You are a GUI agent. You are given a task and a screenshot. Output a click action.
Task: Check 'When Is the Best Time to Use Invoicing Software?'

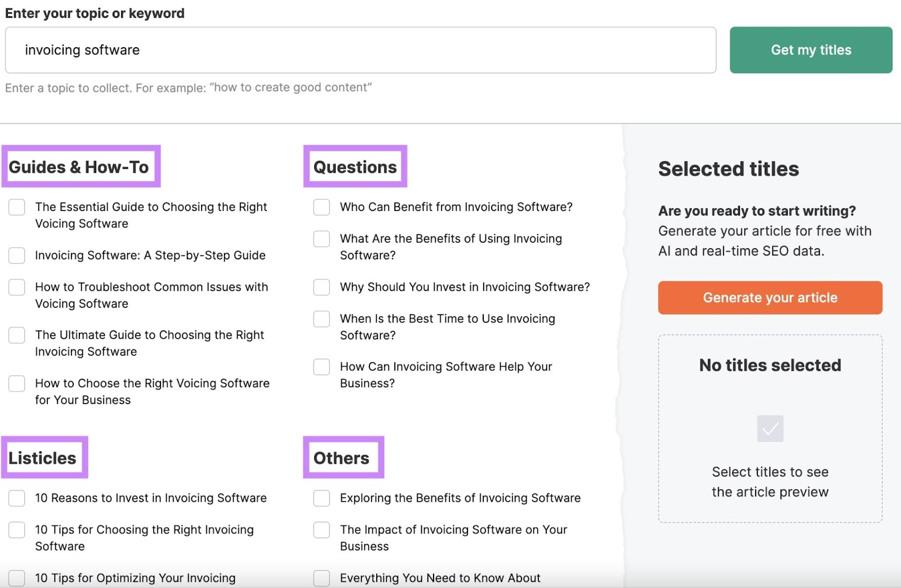(x=321, y=318)
